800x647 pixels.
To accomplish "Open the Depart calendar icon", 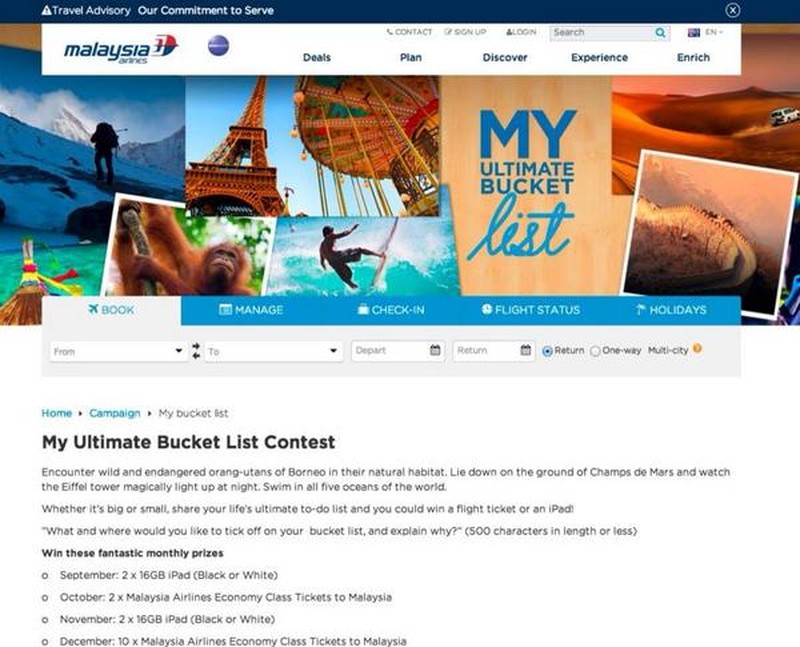I will [435, 350].
